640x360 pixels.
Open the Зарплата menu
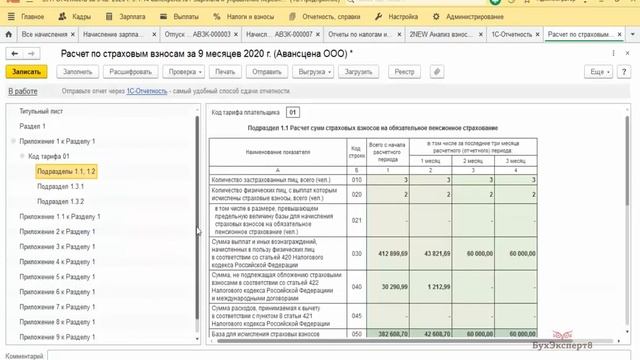[x=126, y=17]
